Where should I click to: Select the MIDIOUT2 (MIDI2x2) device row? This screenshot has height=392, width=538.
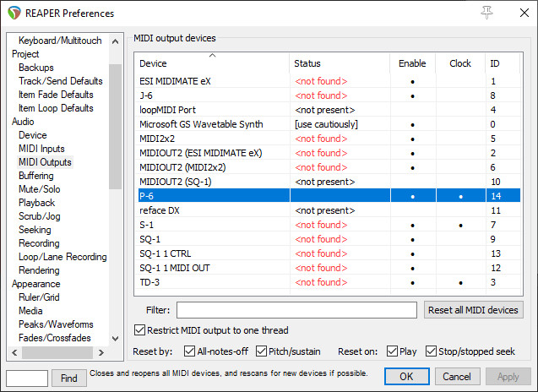point(329,167)
